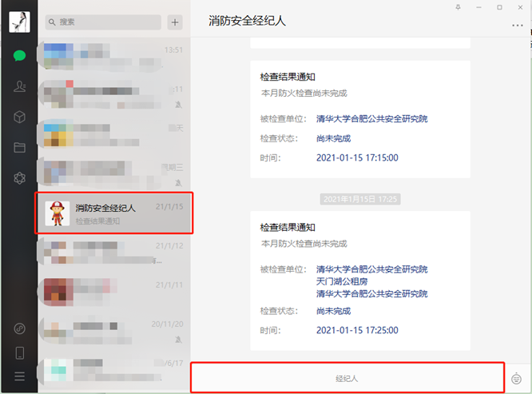Open the Chats icon in sidebar
This screenshot has width=532, height=394.
click(19, 55)
